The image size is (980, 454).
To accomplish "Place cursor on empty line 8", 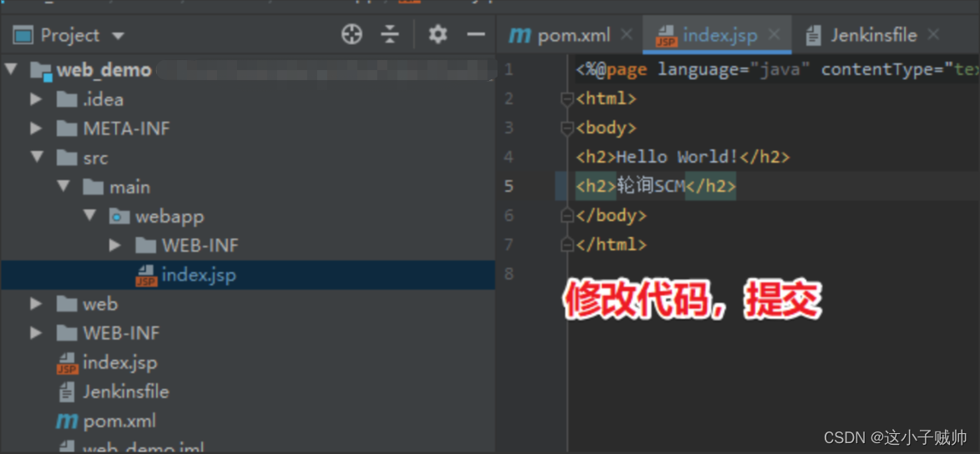I will click(x=774, y=274).
